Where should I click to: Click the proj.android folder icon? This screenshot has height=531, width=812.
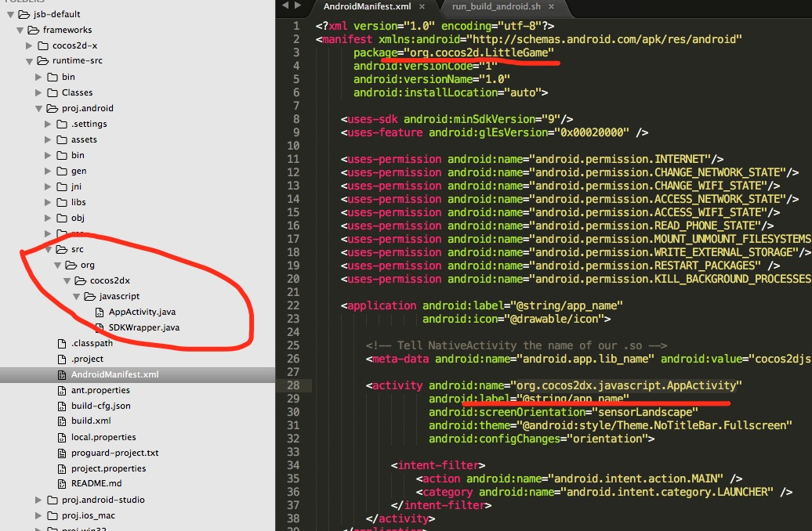click(x=52, y=108)
